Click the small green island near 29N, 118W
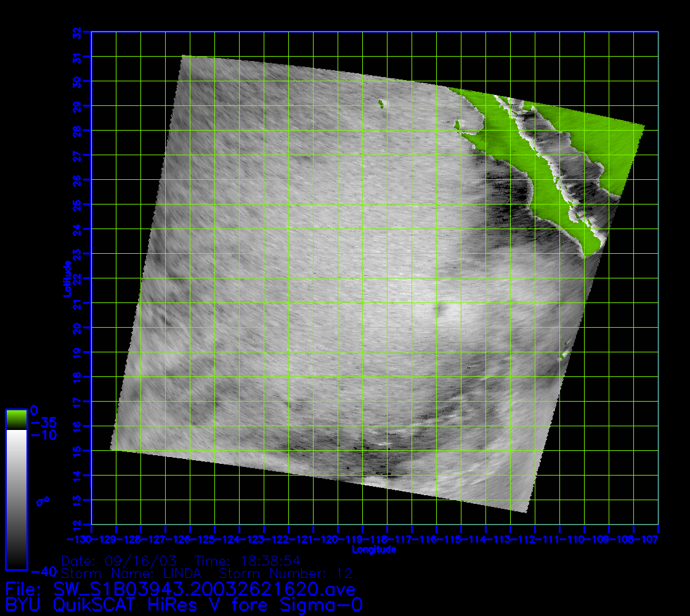Screen dimensions: 690x616 (x=381, y=104)
